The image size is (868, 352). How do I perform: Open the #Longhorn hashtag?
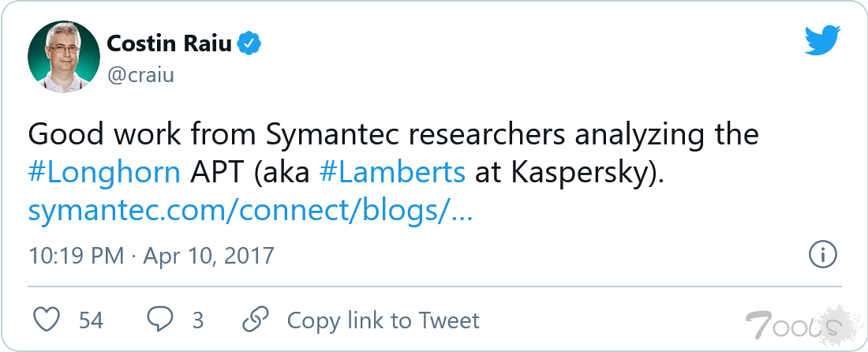[x=104, y=173]
